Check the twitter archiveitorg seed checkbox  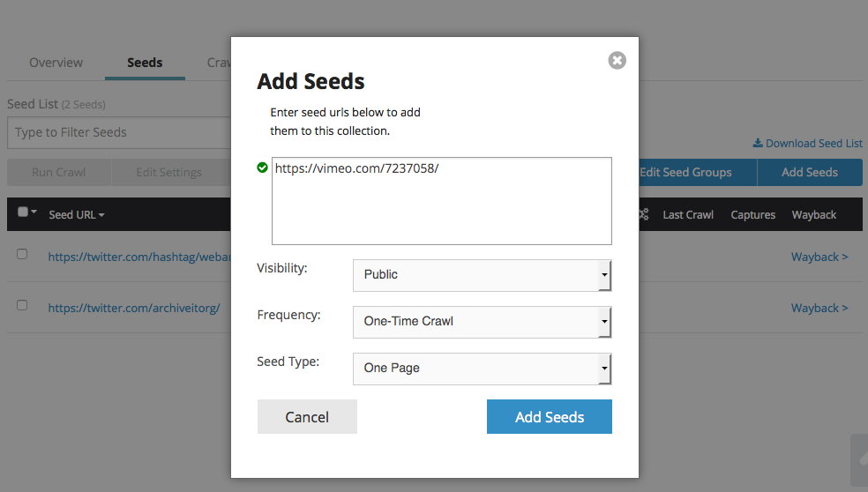click(22, 305)
